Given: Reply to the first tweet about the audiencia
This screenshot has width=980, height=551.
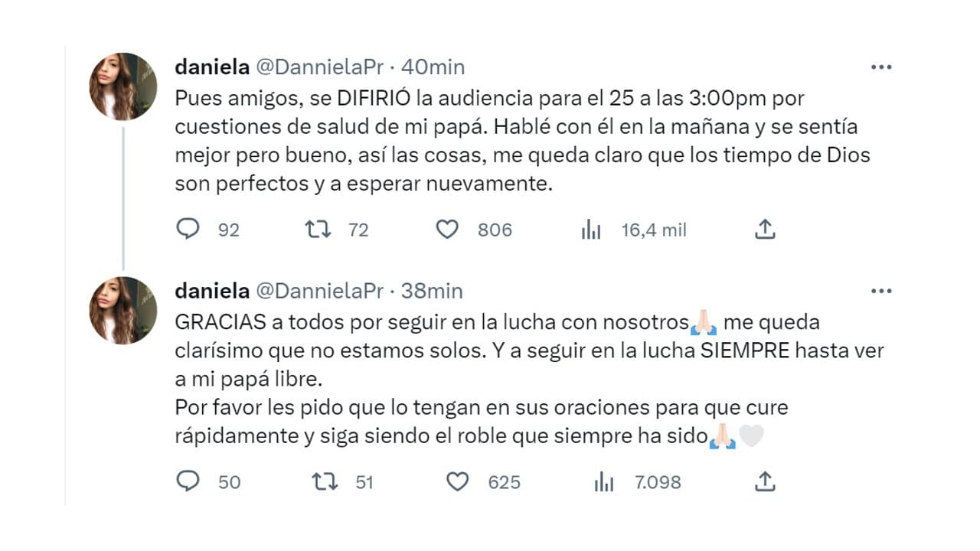Looking at the screenshot, I should click(x=188, y=230).
